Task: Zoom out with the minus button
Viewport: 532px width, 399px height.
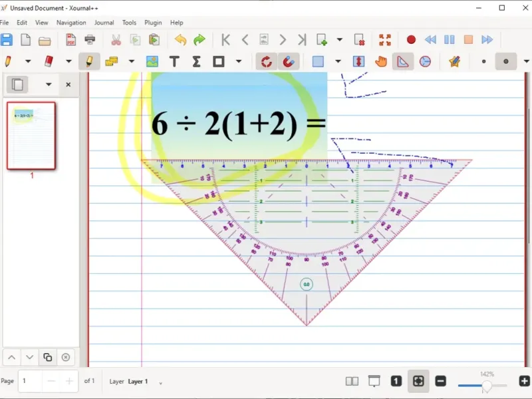Action: click(x=441, y=381)
